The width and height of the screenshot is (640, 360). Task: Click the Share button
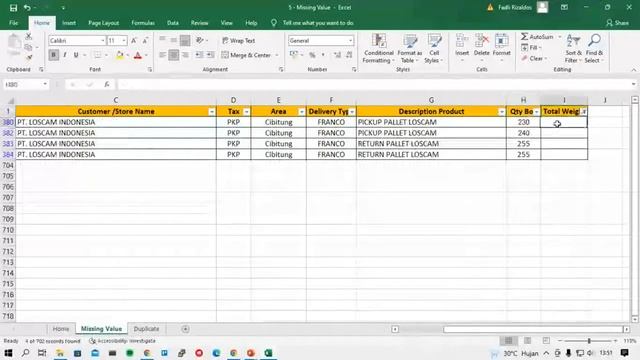[x=618, y=23]
